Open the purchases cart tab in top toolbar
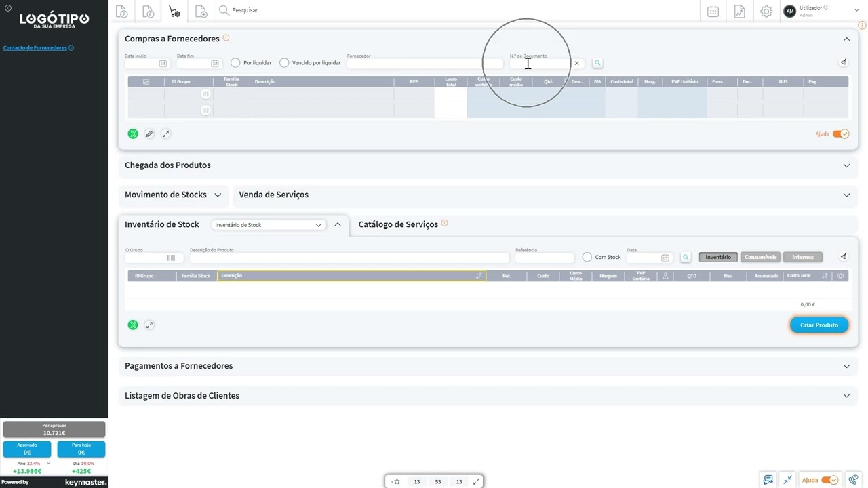868x488 pixels. click(174, 12)
